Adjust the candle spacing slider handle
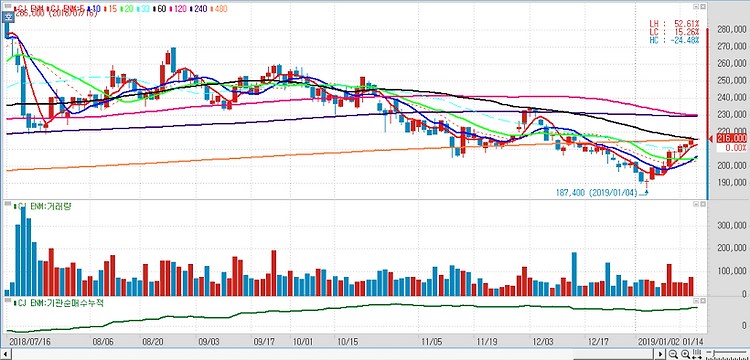 [714, 352]
